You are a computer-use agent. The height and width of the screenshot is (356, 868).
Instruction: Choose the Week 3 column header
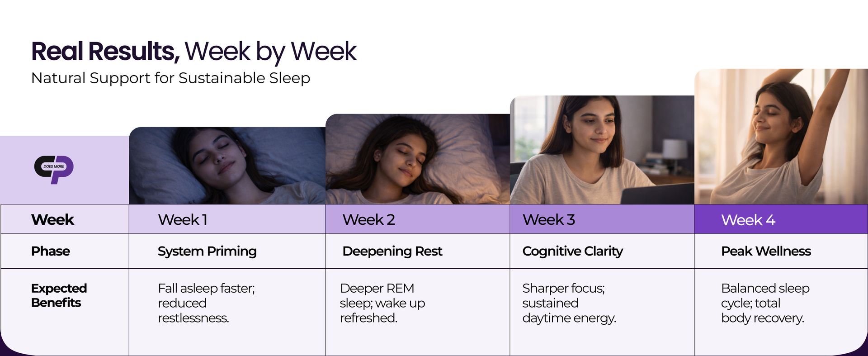click(602, 219)
